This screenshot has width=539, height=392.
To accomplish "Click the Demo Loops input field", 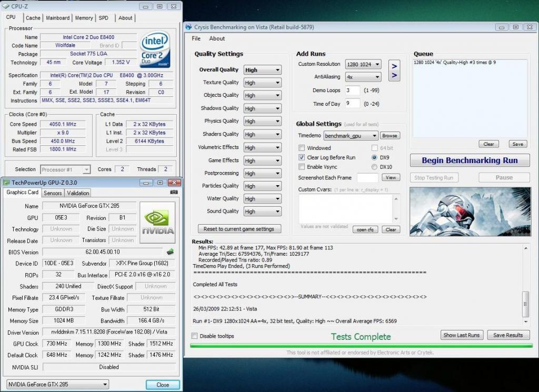I will click(x=352, y=91).
